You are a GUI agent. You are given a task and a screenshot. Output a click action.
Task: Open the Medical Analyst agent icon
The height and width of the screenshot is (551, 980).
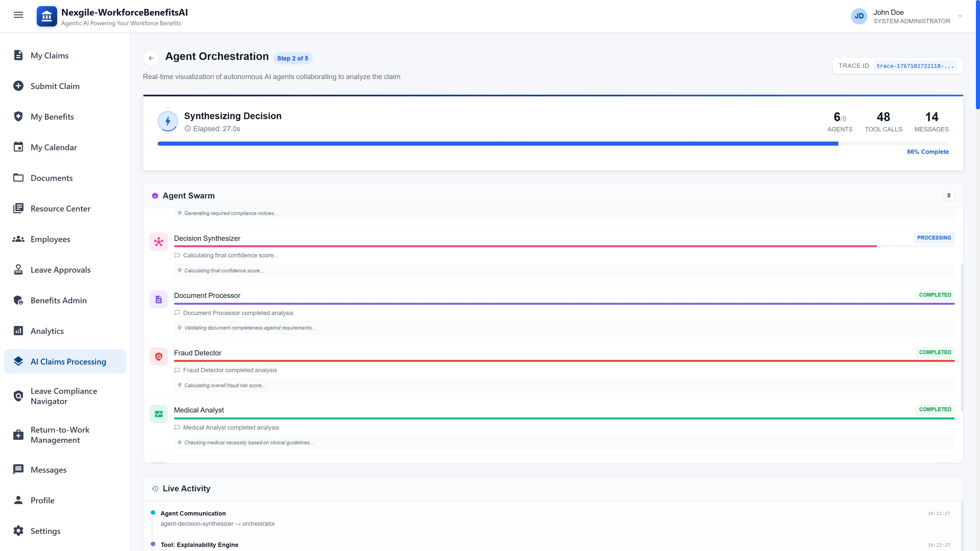(159, 414)
